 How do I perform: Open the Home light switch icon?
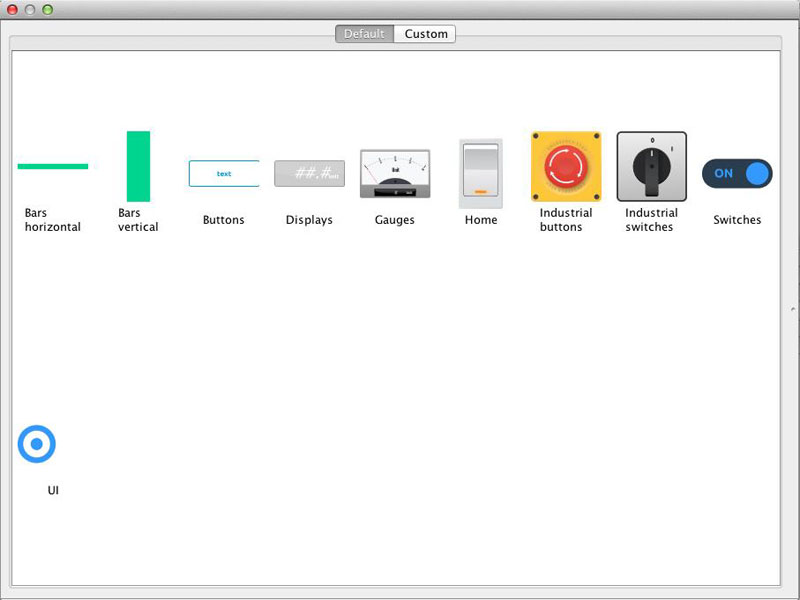[x=481, y=173]
